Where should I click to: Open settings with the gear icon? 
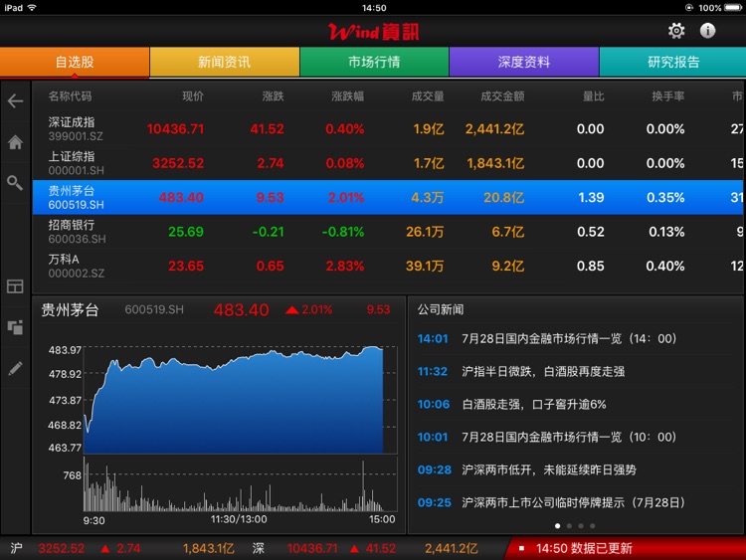[x=676, y=31]
